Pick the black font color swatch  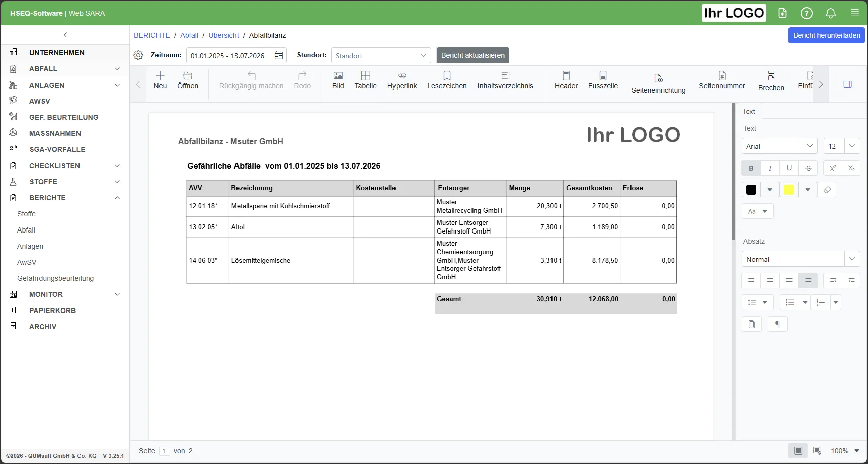pos(751,190)
